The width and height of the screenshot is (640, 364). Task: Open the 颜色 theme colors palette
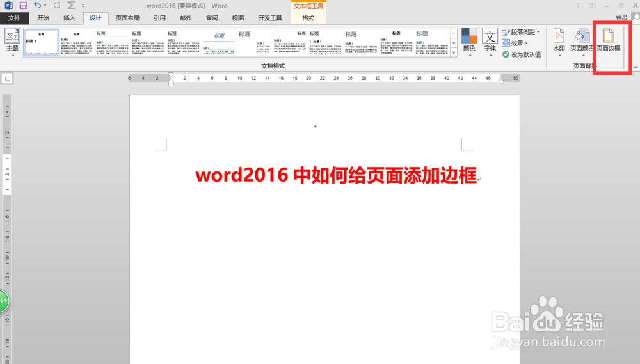point(469,42)
